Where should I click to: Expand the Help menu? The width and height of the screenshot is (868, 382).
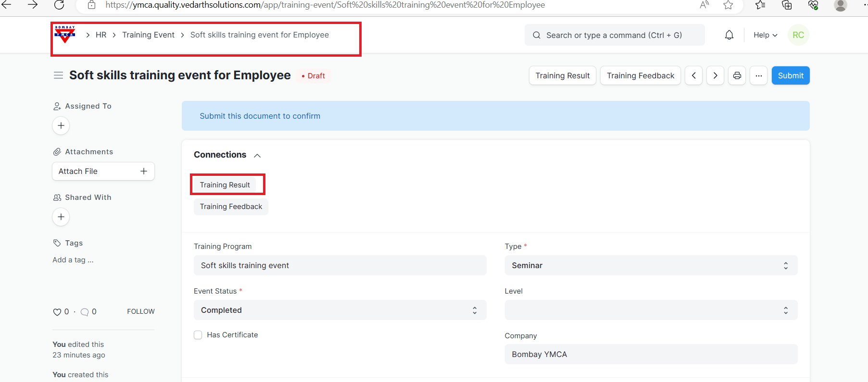tap(765, 35)
